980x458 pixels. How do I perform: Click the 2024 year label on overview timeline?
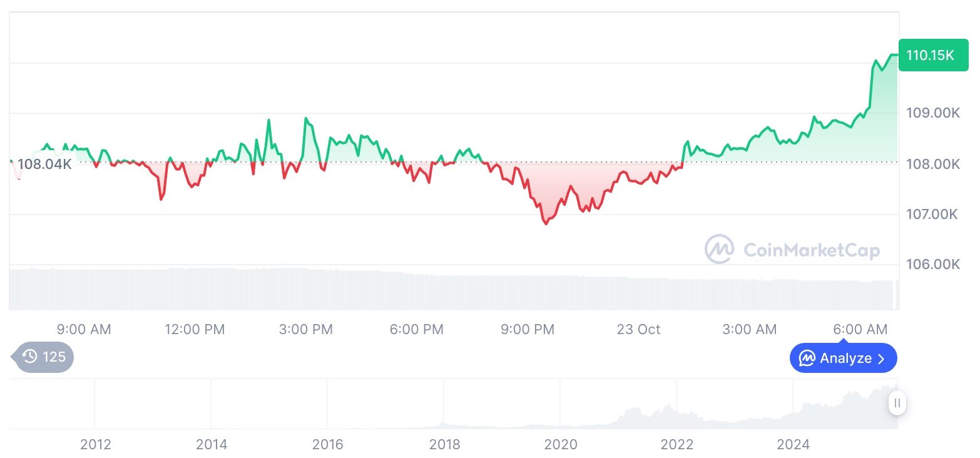[x=793, y=444]
